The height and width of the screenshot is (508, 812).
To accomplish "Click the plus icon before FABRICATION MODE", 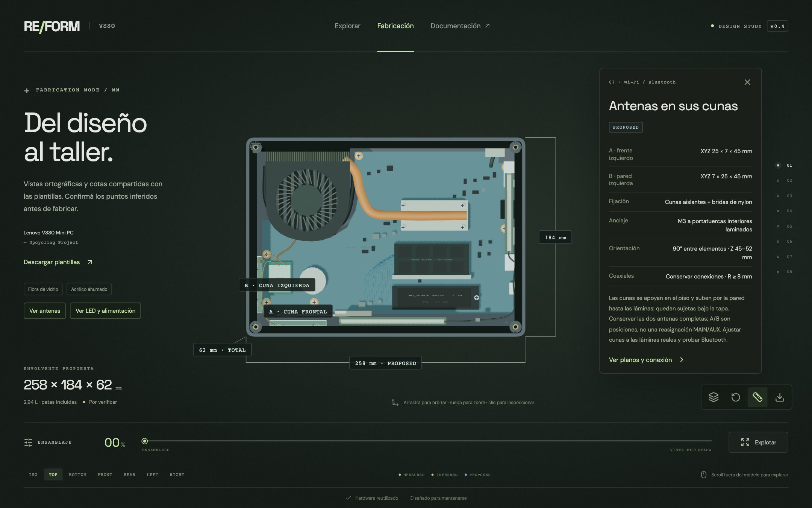I will point(27,91).
